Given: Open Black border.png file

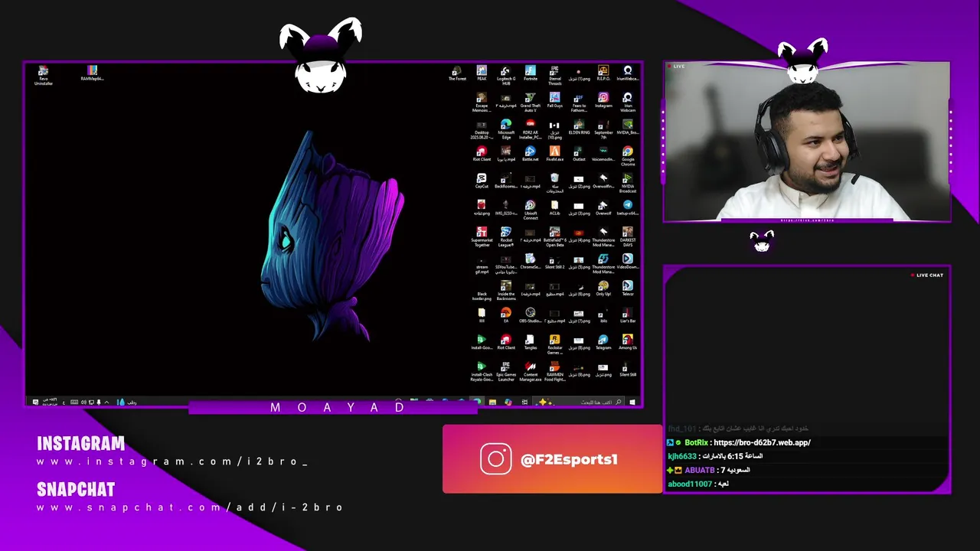Looking at the screenshot, I should pyautogui.click(x=482, y=291).
